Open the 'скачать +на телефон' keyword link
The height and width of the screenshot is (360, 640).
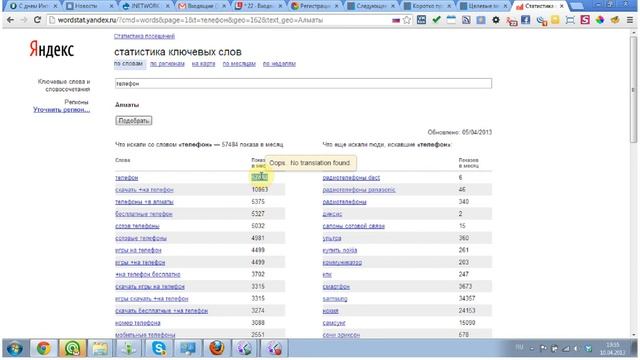click(x=144, y=190)
